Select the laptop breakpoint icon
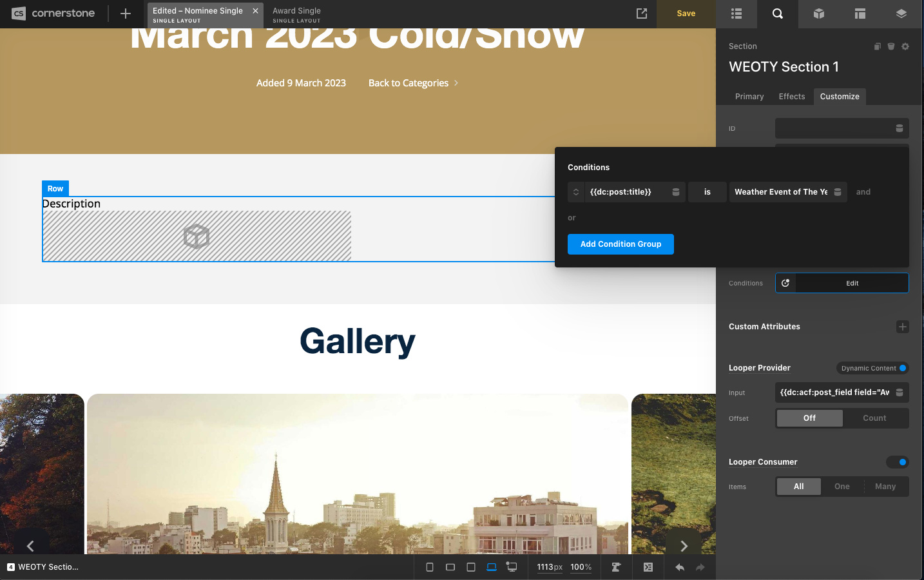The image size is (924, 580). click(x=492, y=567)
